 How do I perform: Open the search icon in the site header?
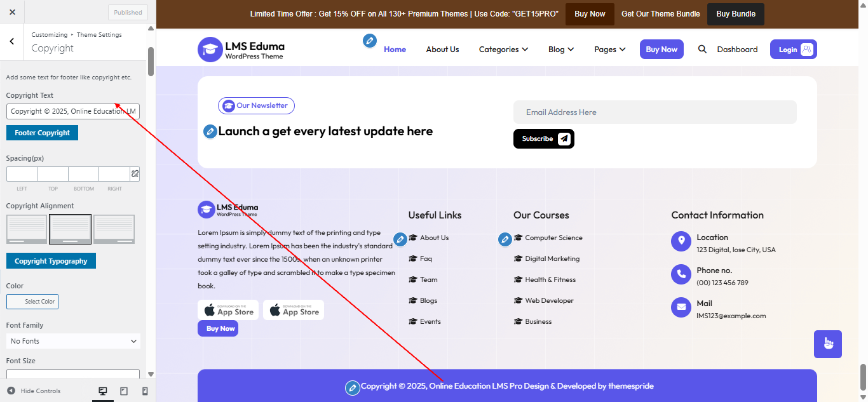702,49
